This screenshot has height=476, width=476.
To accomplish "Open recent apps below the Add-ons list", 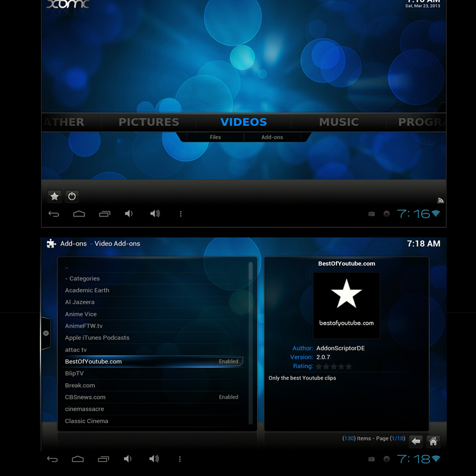I will (103, 459).
